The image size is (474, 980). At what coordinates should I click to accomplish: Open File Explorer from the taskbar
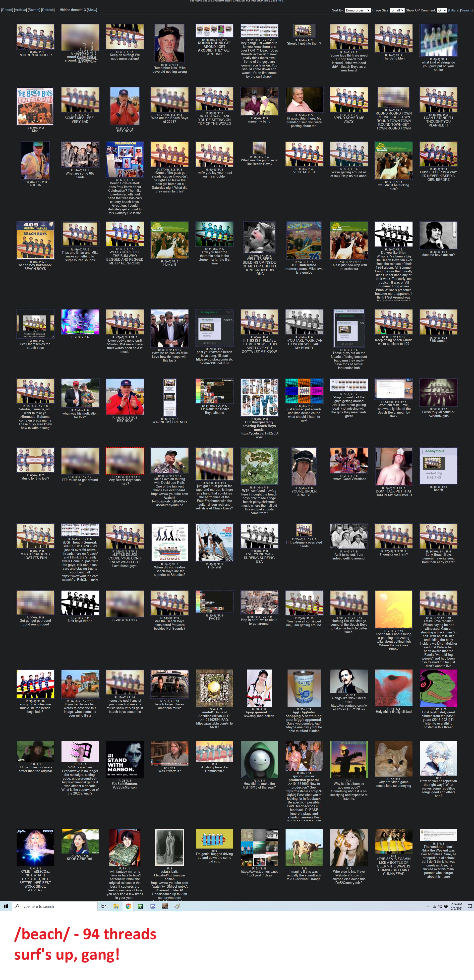click(x=116, y=906)
